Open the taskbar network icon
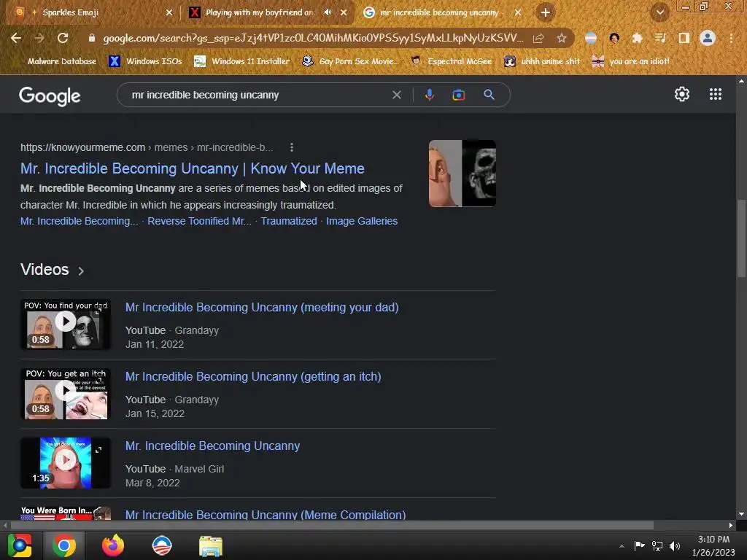The width and height of the screenshot is (747, 560). coord(657,545)
